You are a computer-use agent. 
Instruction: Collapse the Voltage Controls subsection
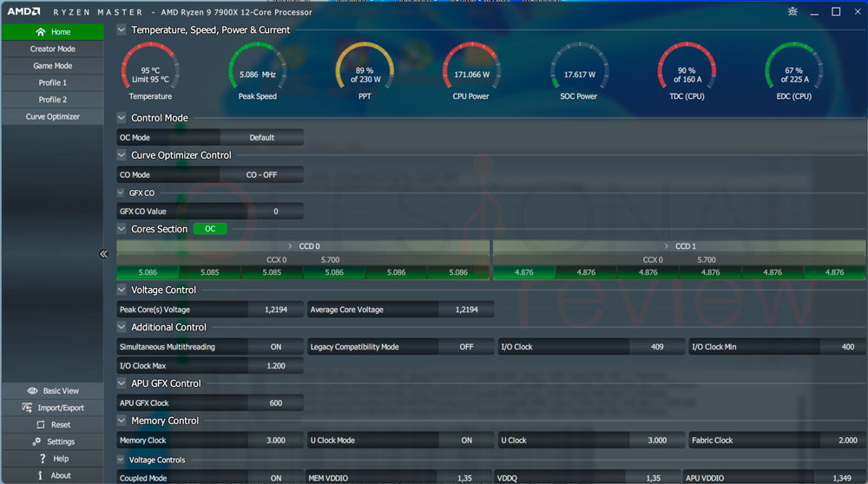click(121, 460)
